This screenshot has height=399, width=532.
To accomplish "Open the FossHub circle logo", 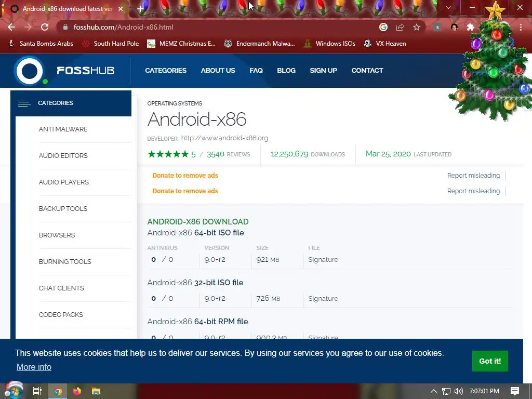I will click(x=30, y=71).
